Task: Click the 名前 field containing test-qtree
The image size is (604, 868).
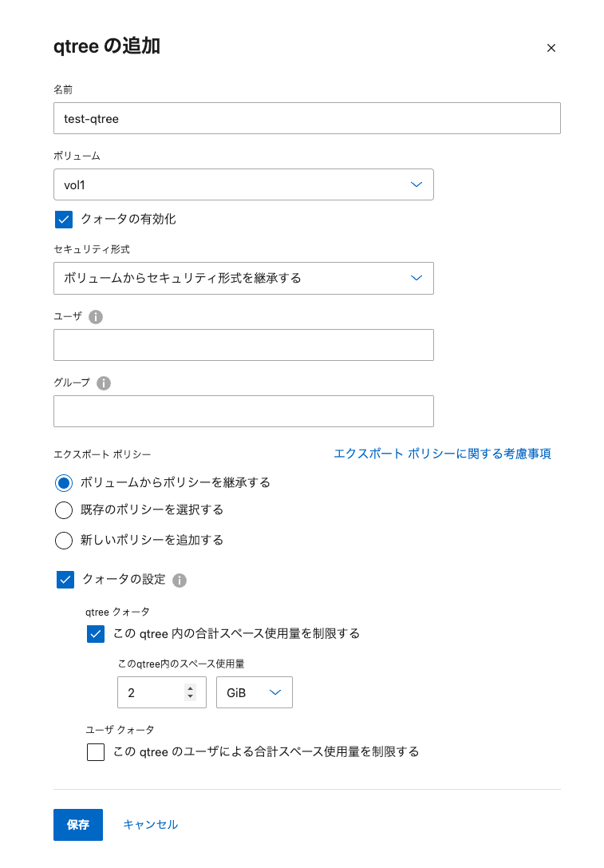Action: [307, 118]
